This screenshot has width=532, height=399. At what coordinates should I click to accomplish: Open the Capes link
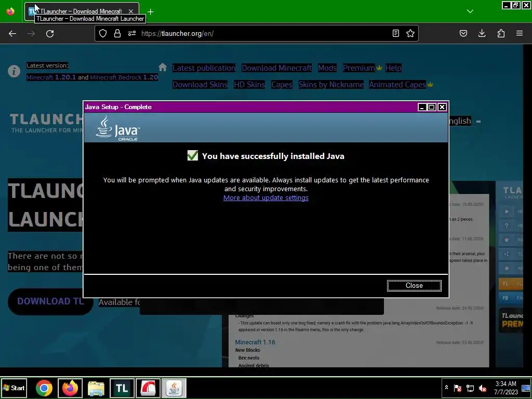282,85
